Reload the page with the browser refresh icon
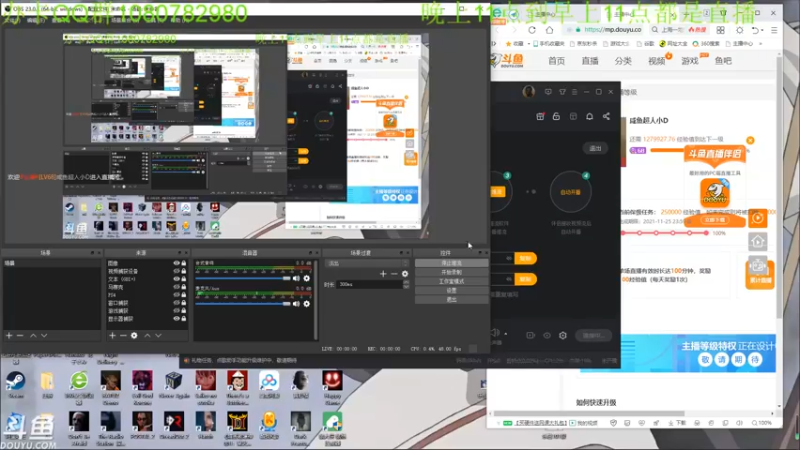This screenshot has height=450, width=800. pyautogui.click(x=532, y=30)
